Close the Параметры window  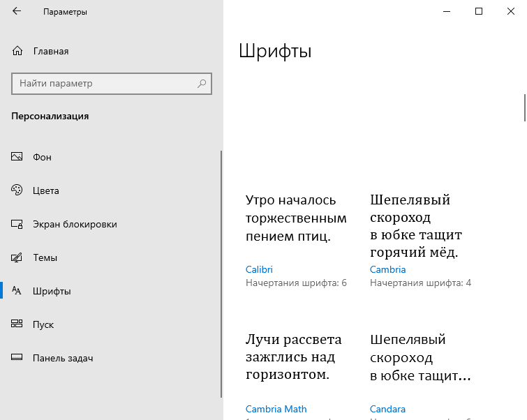coord(510,11)
